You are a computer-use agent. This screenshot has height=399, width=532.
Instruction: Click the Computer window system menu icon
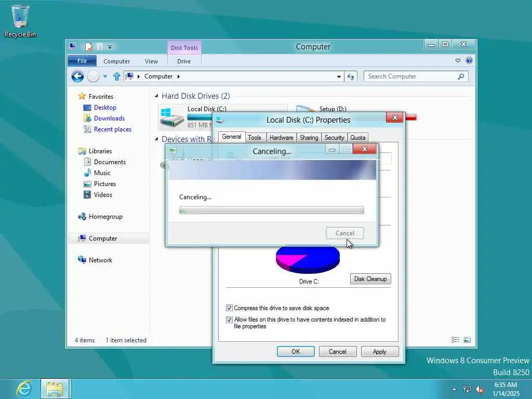pyautogui.click(x=72, y=46)
